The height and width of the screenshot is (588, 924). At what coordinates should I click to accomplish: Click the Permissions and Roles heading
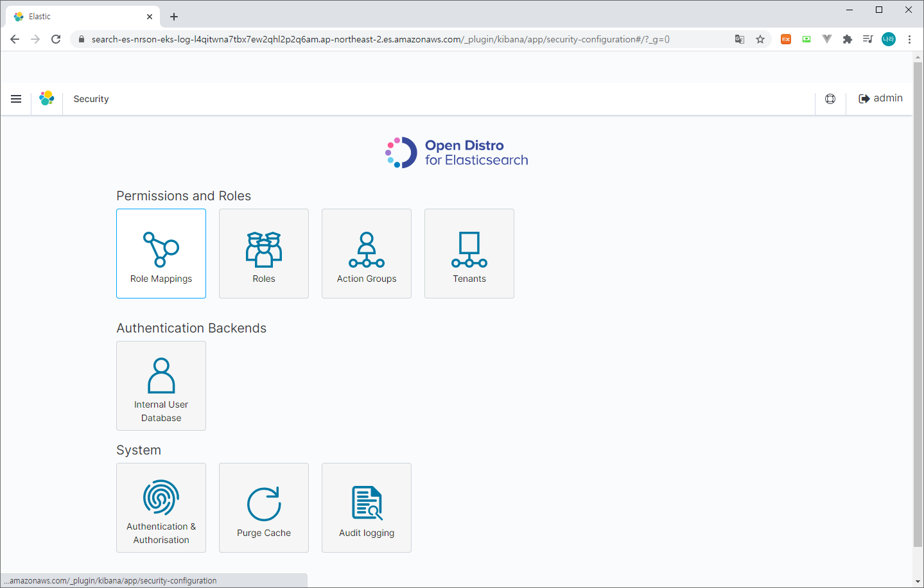tap(184, 196)
